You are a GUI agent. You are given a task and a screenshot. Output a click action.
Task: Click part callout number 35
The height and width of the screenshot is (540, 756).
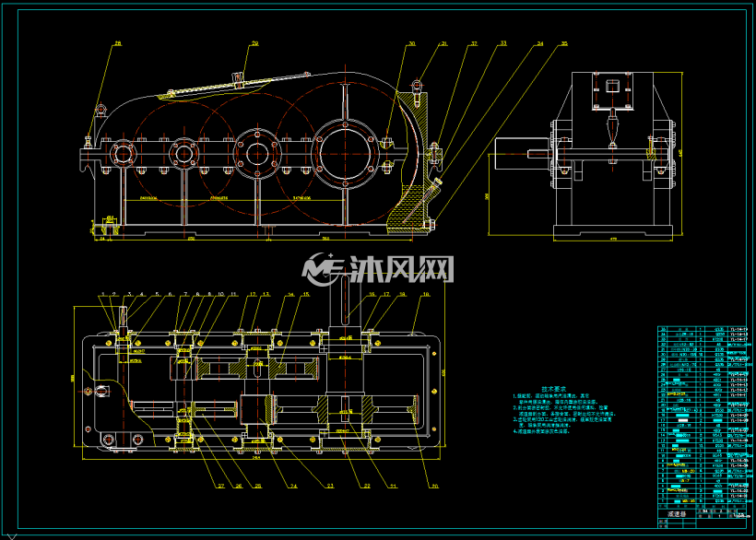(x=564, y=43)
